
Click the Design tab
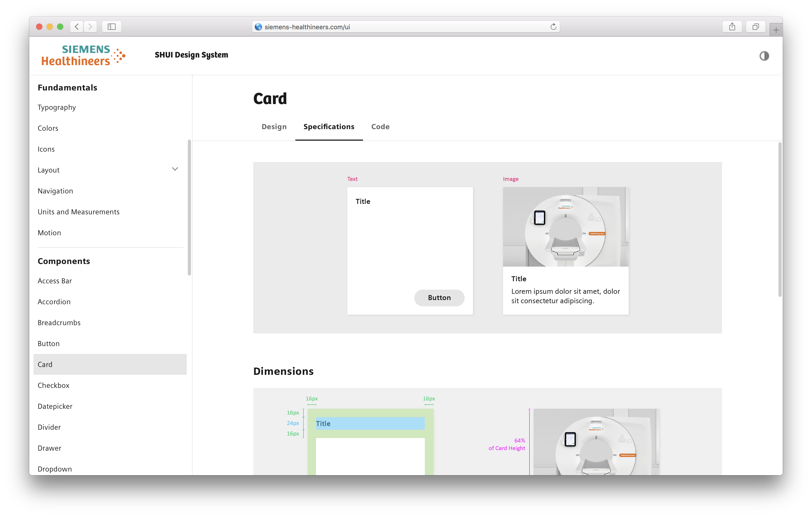point(274,127)
